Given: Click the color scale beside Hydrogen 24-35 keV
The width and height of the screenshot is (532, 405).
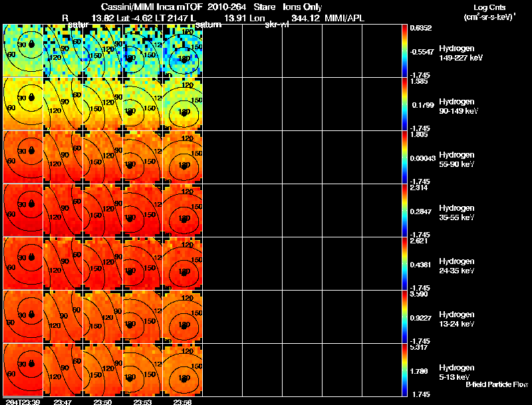Looking at the screenshot, I should (404, 263).
